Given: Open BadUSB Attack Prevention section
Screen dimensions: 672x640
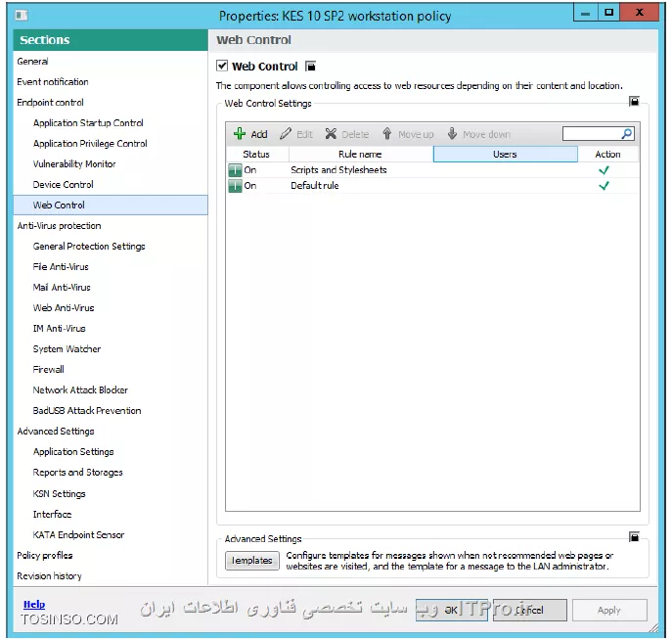Looking at the screenshot, I should (x=87, y=411).
